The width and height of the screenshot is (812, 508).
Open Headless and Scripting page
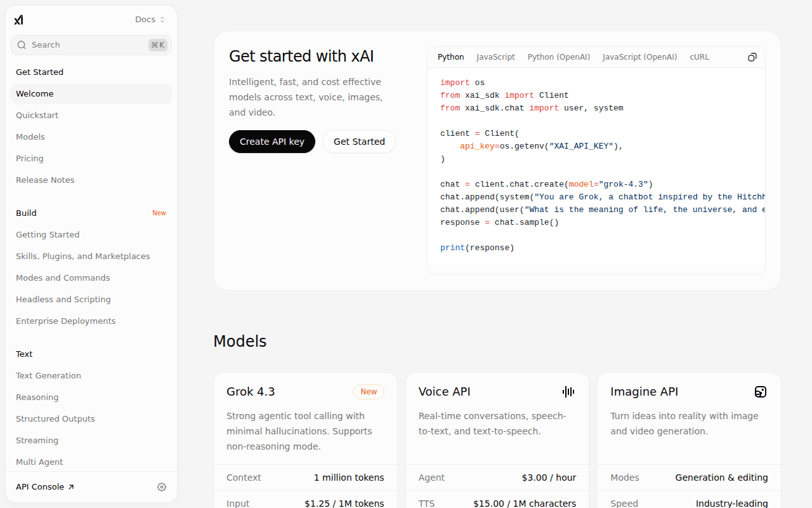tap(91, 300)
